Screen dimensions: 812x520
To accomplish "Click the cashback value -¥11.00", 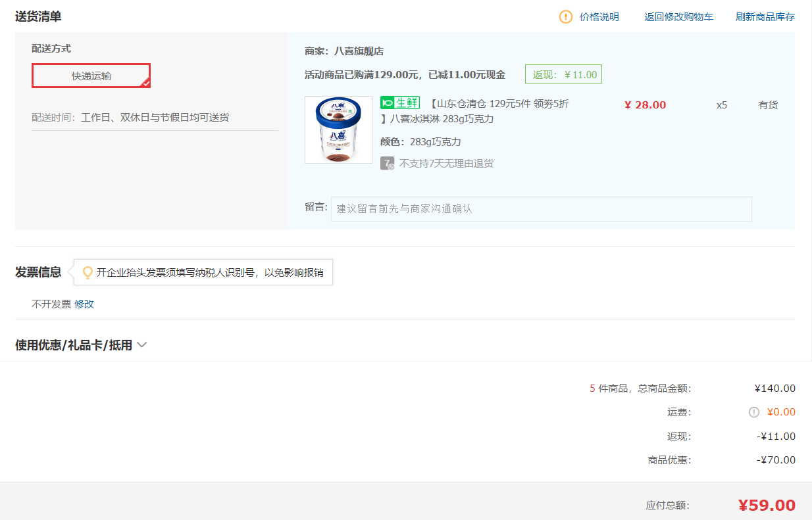I will tap(776, 436).
